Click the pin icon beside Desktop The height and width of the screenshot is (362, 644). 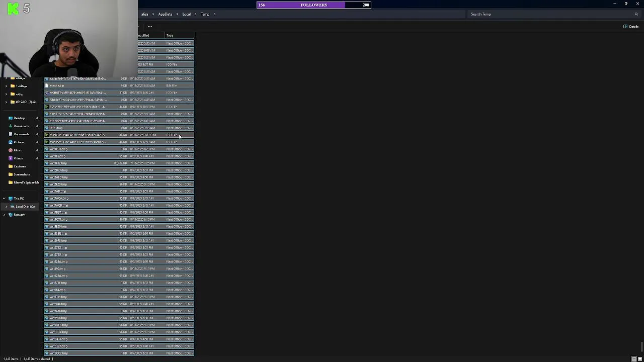[x=37, y=118]
